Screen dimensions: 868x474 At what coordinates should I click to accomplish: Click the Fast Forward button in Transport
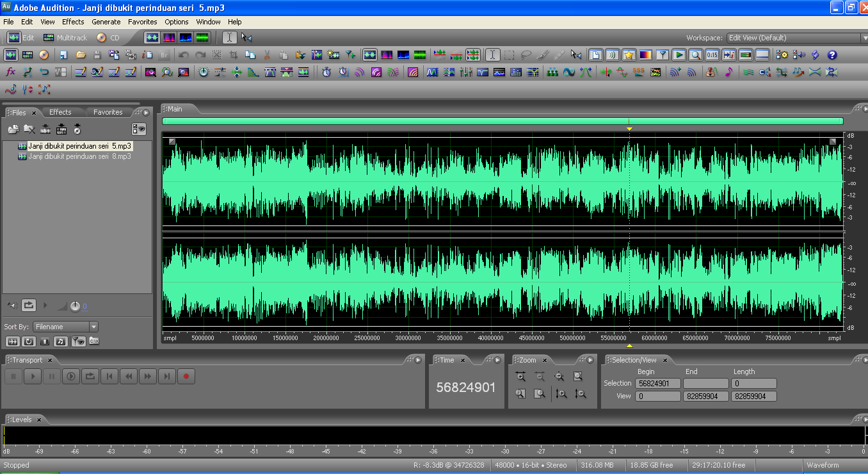147,377
